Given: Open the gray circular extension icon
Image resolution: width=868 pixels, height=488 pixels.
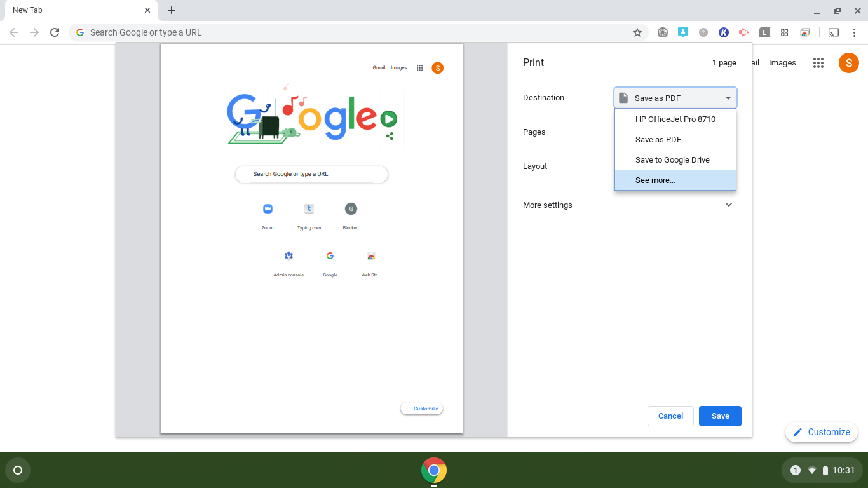Looking at the screenshot, I should point(663,32).
